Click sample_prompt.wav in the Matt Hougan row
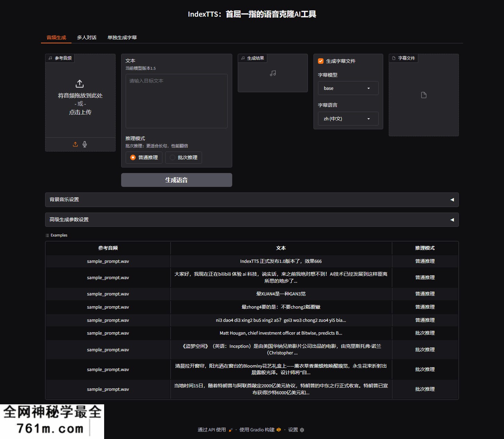The height and width of the screenshot is (439, 504). coord(108,333)
